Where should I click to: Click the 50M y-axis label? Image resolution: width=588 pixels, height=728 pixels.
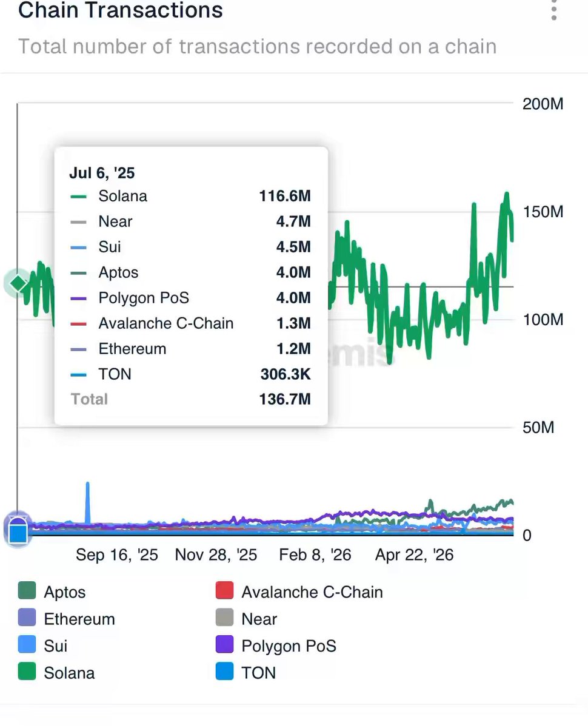(x=538, y=428)
